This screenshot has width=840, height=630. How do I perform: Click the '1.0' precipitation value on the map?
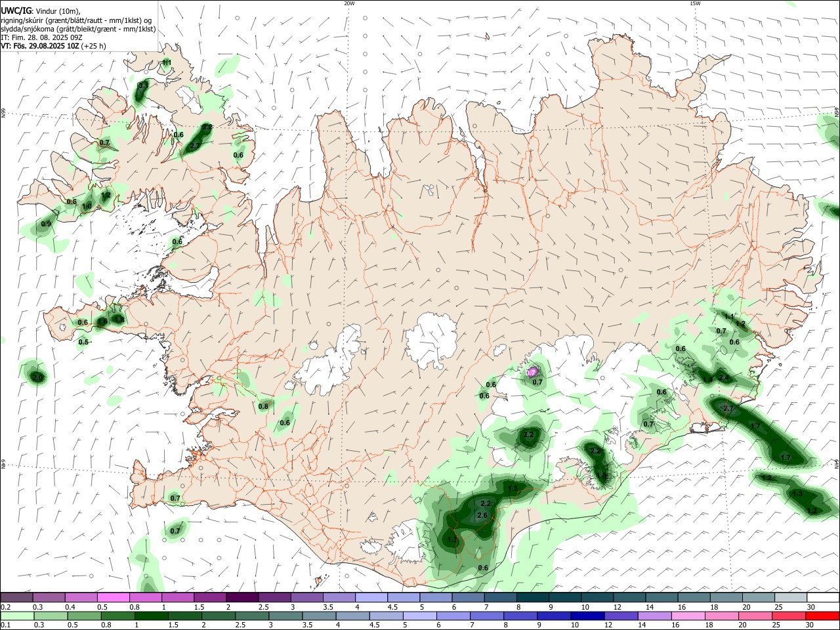click(x=87, y=206)
